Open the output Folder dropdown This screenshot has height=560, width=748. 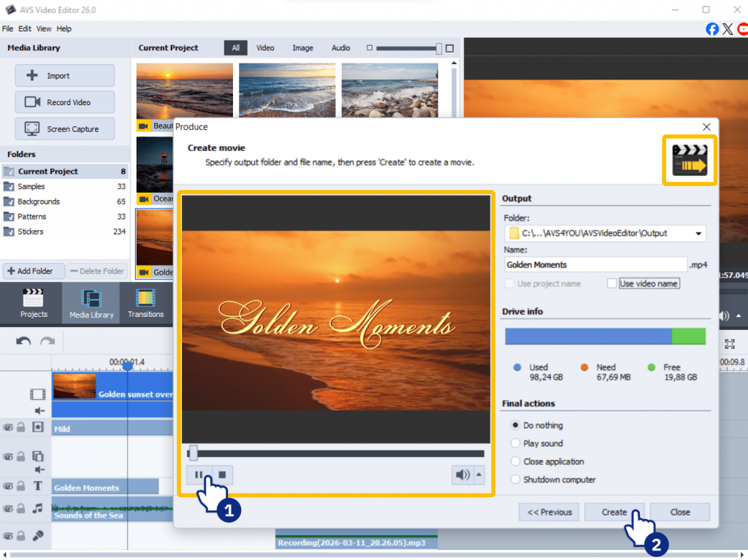(698, 233)
